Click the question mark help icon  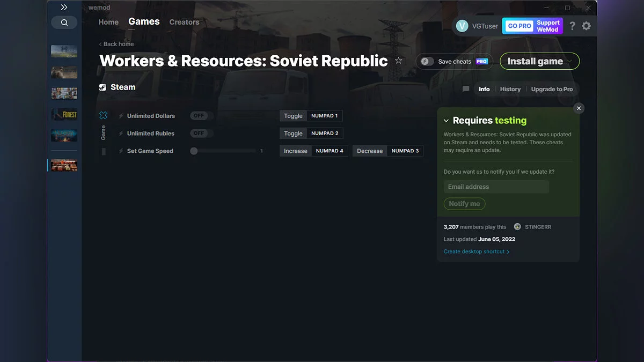572,25
